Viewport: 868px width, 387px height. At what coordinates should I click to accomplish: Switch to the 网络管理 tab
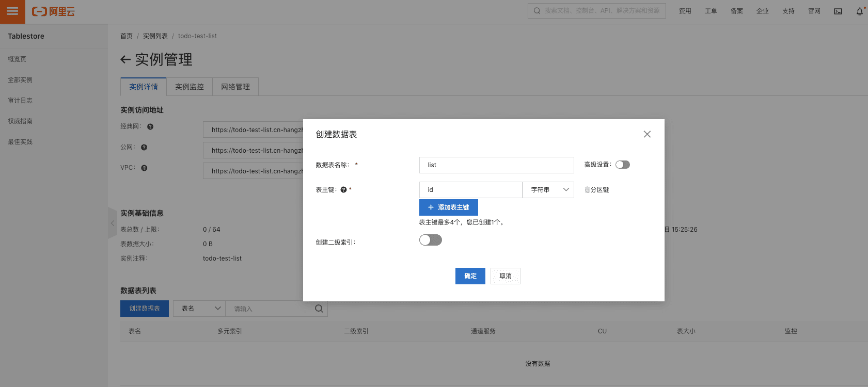[235, 87]
